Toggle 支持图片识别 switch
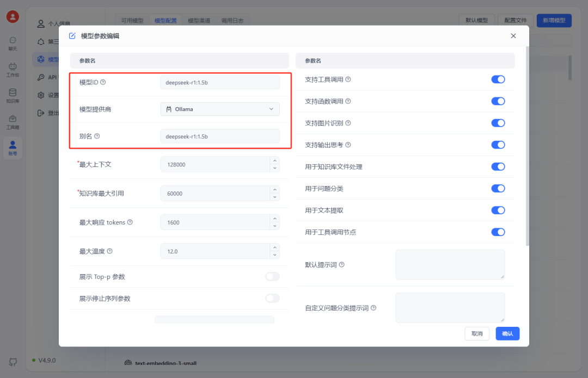Screen dimensions: 588x378 click(498, 123)
